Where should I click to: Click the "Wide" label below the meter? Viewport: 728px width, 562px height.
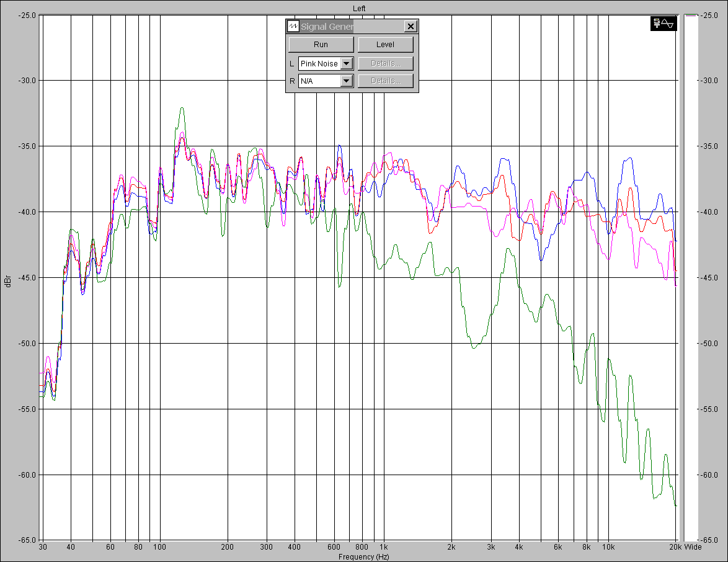point(693,548)
